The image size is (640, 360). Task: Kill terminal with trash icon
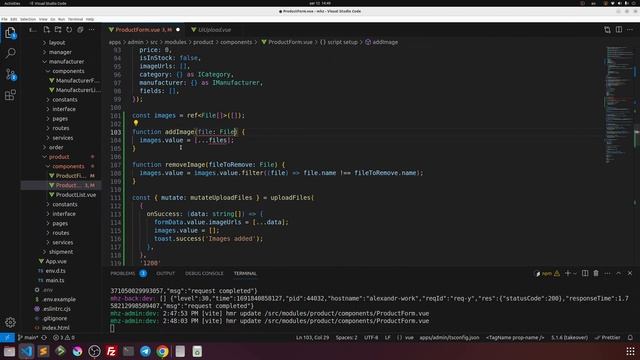(596, 273)
